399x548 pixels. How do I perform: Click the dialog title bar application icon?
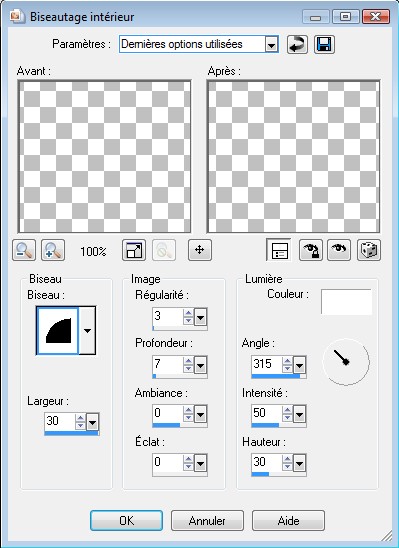pos(16,16)
